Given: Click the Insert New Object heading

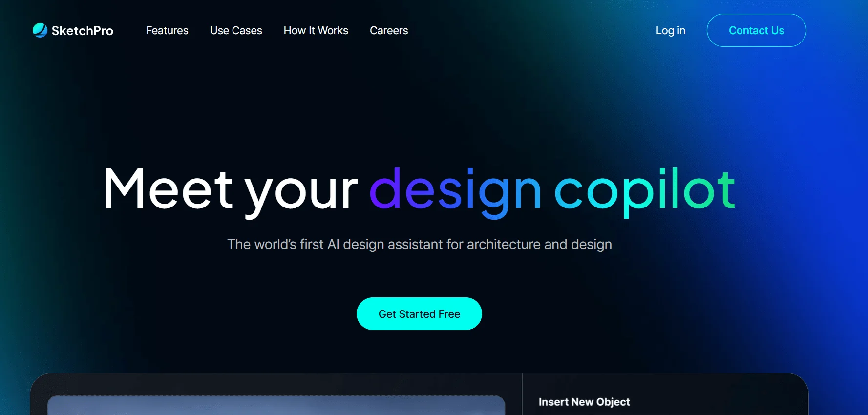Looking at the screenshot, I should tap(584, 402).
